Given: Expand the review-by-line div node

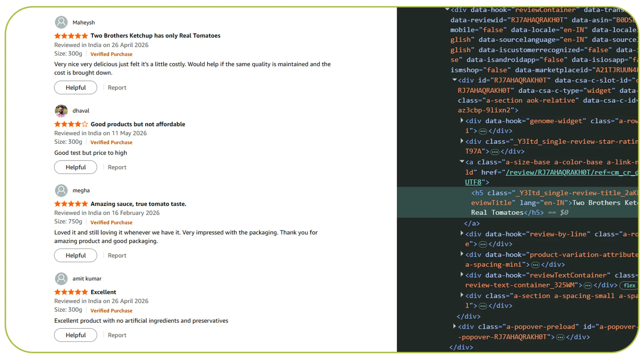Looking at the screenshot, I should [462, 233].
